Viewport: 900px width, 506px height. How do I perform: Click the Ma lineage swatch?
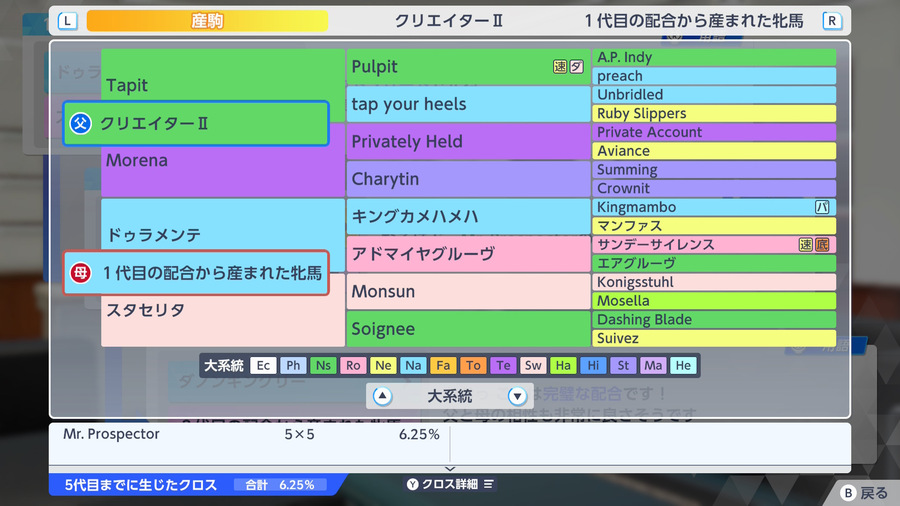click(x=653, y=365)
